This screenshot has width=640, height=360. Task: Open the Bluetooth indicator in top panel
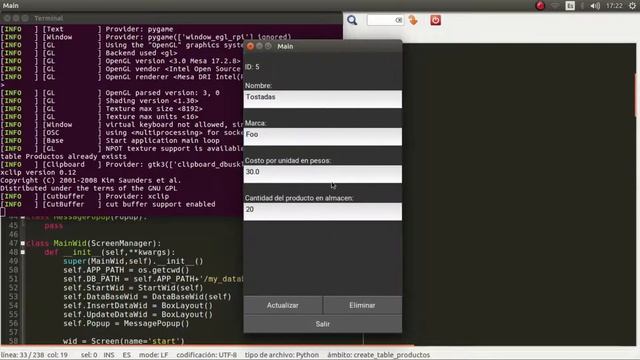click(582, 5)
